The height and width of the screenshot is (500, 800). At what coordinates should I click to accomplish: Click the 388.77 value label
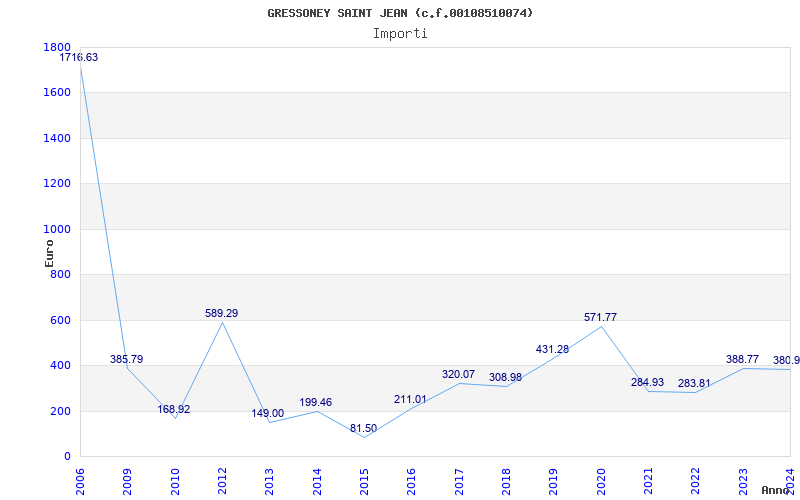coord(742,360)
